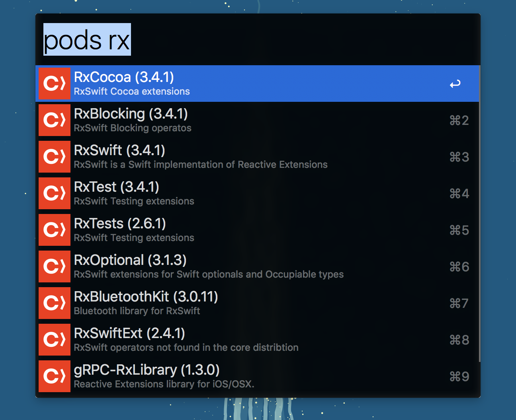The image size is (516, 420).
Task: Click subtitle 'RxSwift is a Swift implementation of Reactive Extensions'
Action: click(x=201, y=165)
